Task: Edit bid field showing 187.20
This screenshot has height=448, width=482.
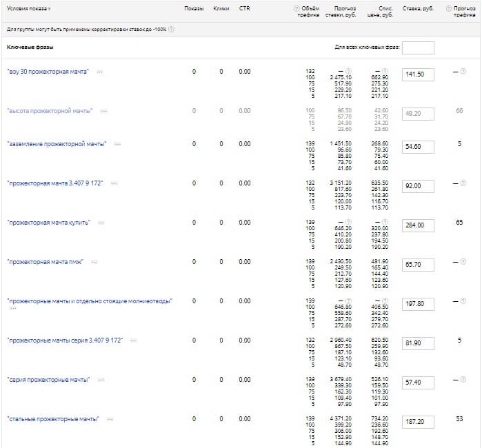Action: tap(418, 422)
